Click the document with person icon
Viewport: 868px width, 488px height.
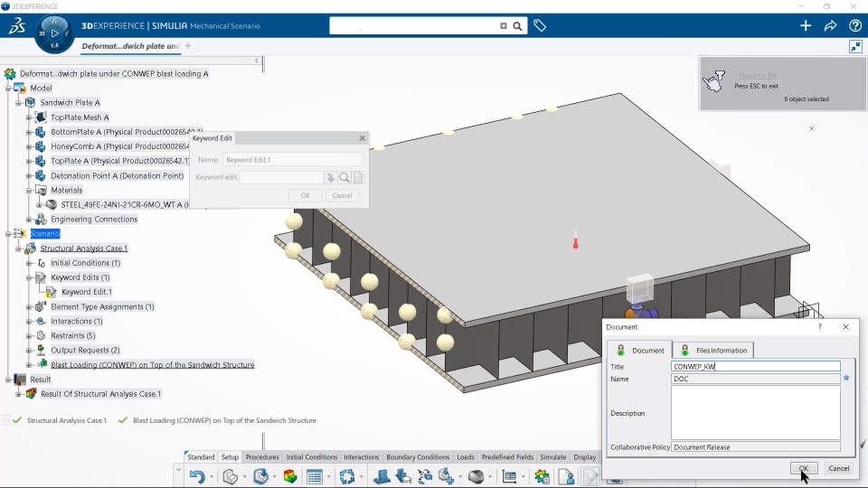tap(566, 476)
